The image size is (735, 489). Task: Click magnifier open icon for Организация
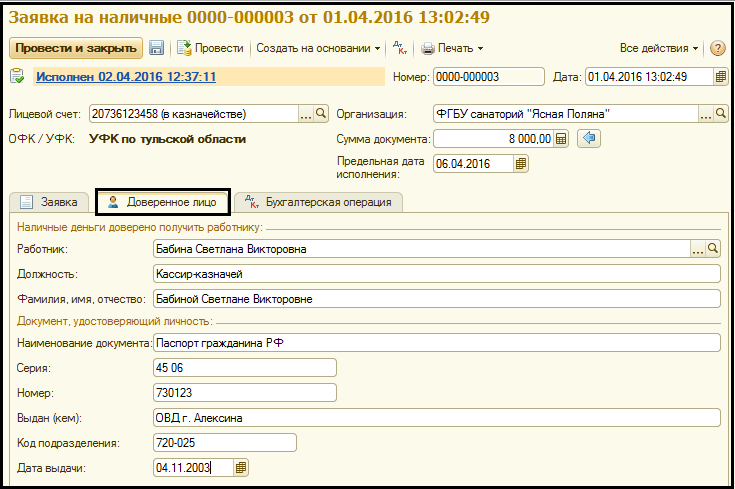click(720, 114)
